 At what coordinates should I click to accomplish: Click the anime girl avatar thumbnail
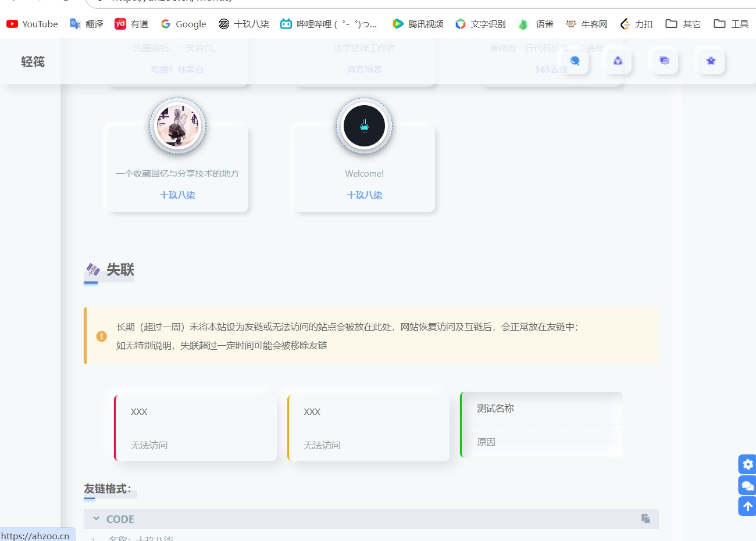[x=177, y=126]
